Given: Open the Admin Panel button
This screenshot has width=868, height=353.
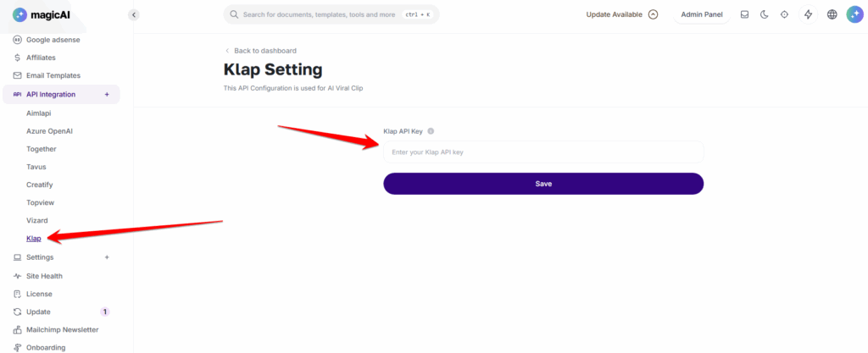Looking at the screenshot, I should (701, 15).
